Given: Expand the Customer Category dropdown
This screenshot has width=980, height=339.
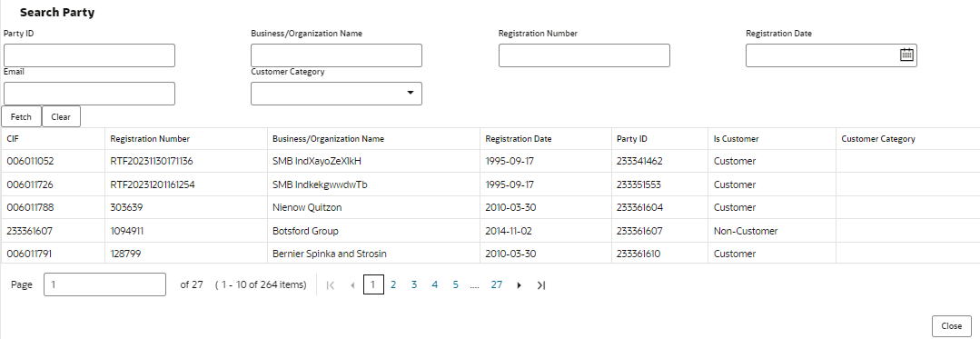Looking at the screenshot, I should click(336, 94).
